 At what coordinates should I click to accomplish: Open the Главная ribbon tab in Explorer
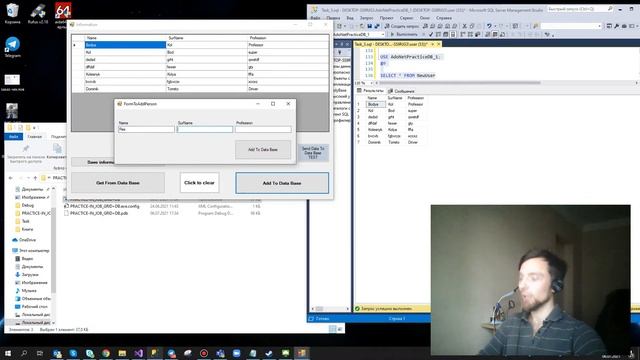pyautogui.click(x=35, y=136)
